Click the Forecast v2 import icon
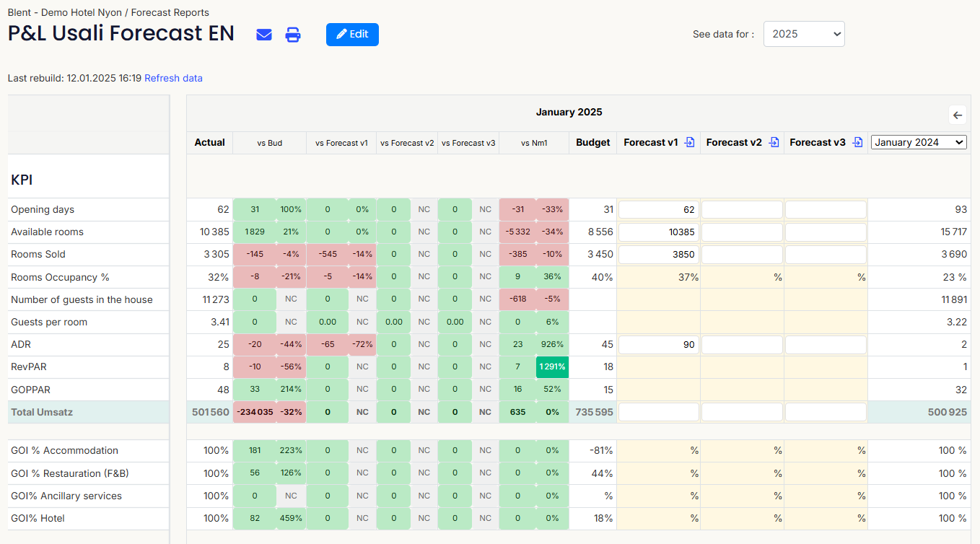 coord(774,143)
